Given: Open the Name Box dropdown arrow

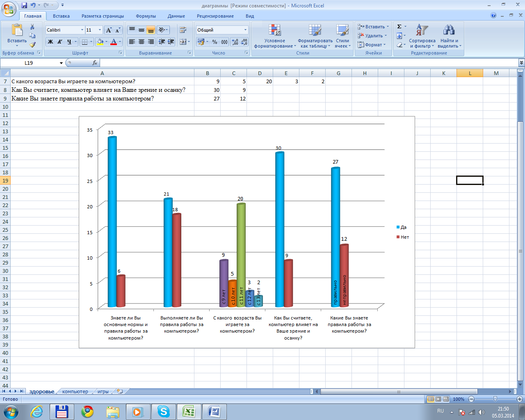Looking at the screenshot, I should click(x=61, y=63).
